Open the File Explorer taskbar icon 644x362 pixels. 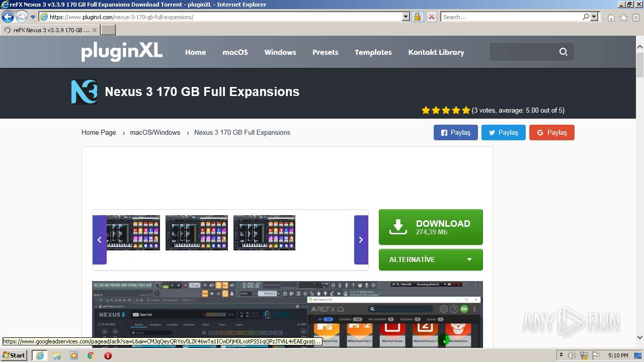tap(57, 355)
